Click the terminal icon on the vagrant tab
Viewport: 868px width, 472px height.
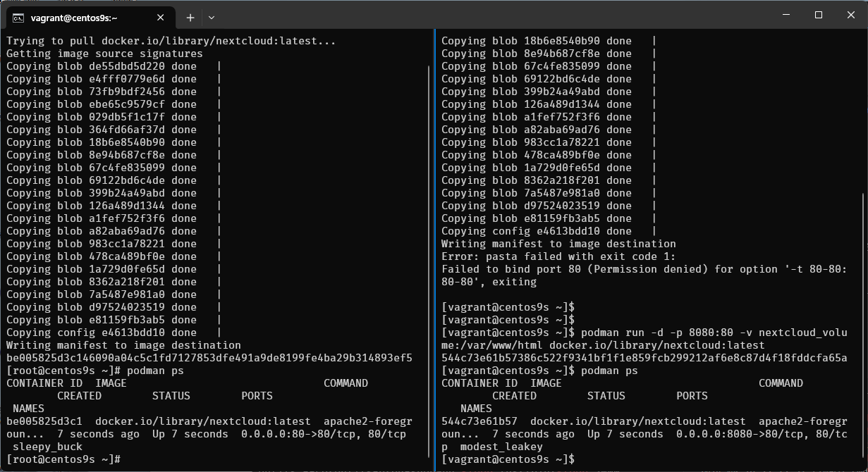(19, 17)
